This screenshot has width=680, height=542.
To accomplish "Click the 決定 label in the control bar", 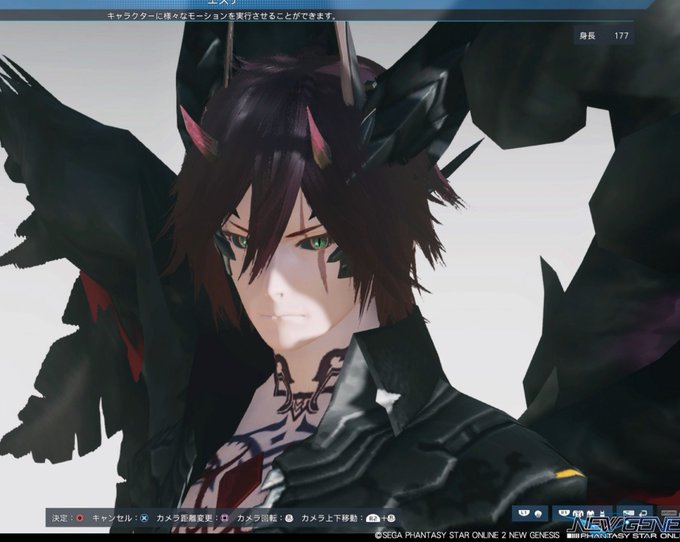I will pos(60,518).
